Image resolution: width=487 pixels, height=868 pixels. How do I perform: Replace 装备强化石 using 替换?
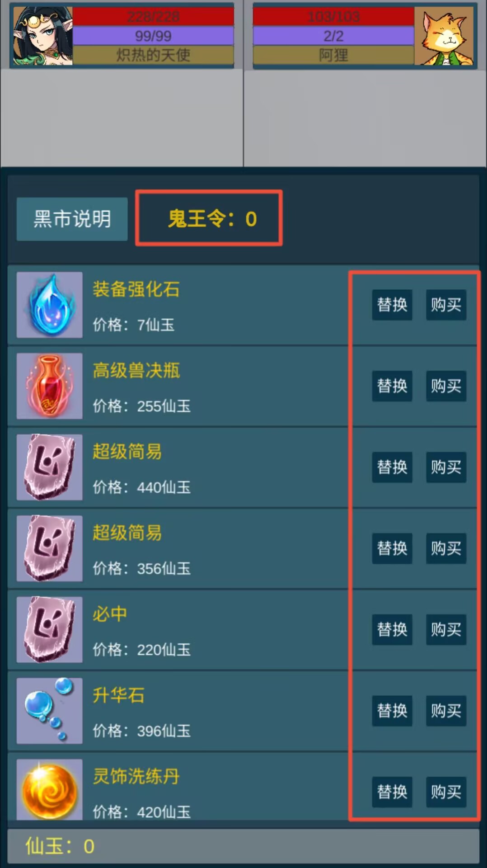392,305
